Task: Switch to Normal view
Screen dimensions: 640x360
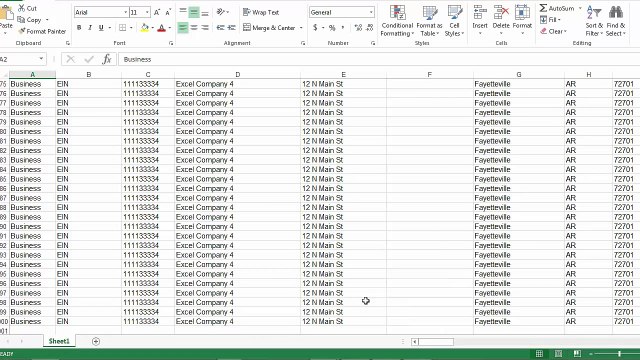Action: [540, 354]
